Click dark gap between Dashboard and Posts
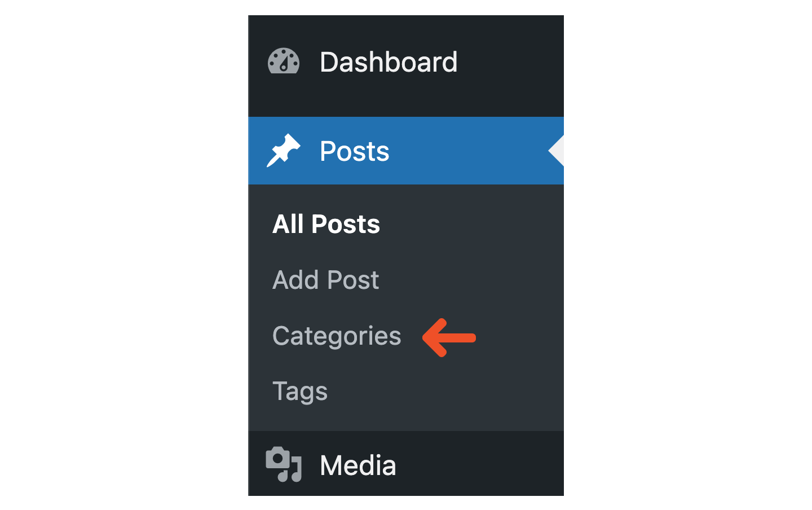Viewport: 812px width, 510px height. pos(406,102)
